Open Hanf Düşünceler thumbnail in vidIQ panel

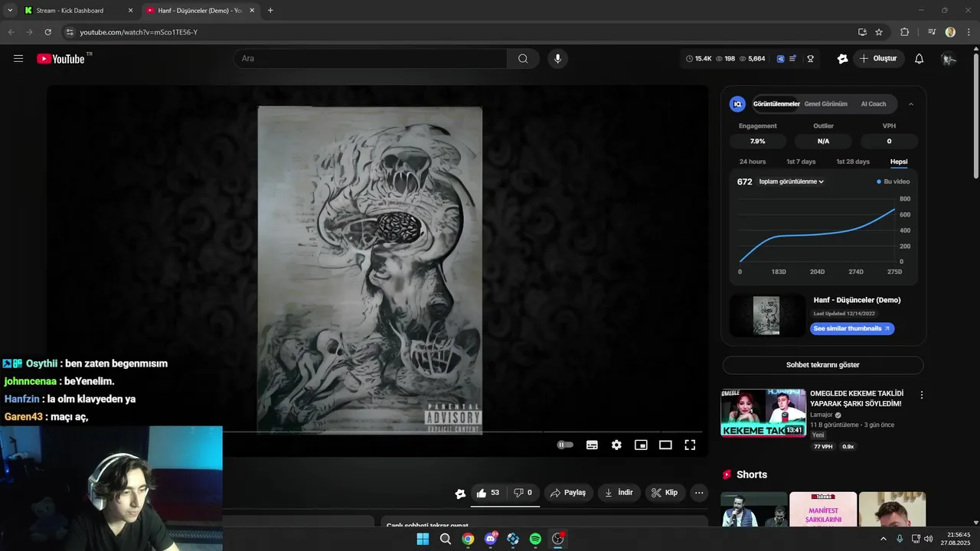[x=767, y=315]
